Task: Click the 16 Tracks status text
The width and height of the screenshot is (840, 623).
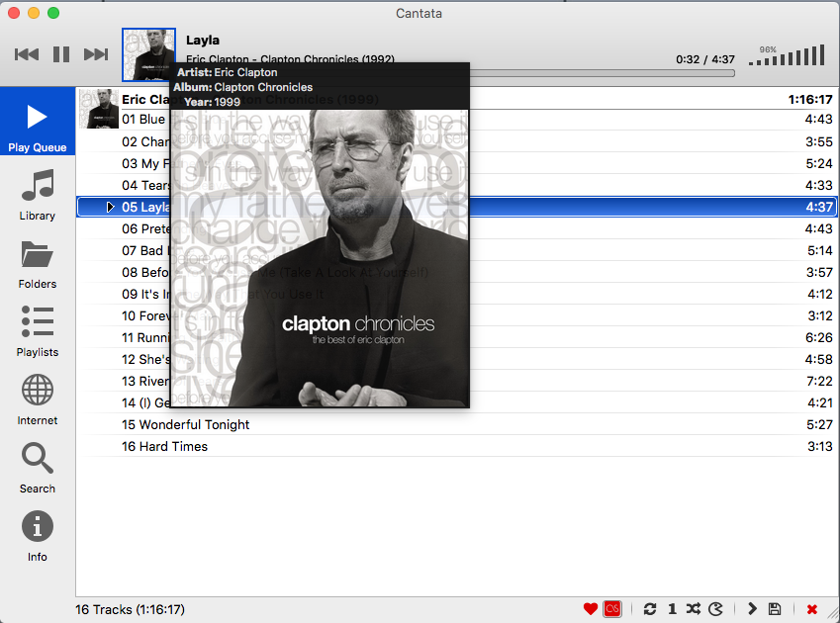Action: [x=131, y=609]
